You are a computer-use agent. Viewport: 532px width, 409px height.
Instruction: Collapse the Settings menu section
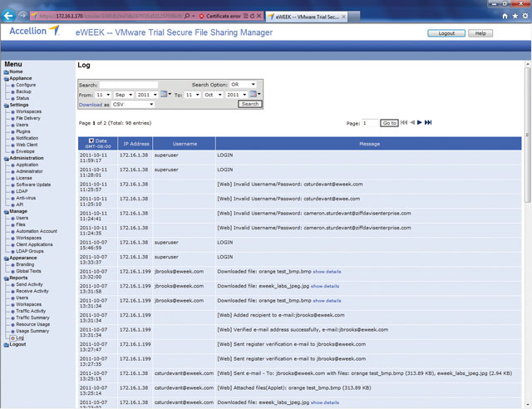[7, 106]
